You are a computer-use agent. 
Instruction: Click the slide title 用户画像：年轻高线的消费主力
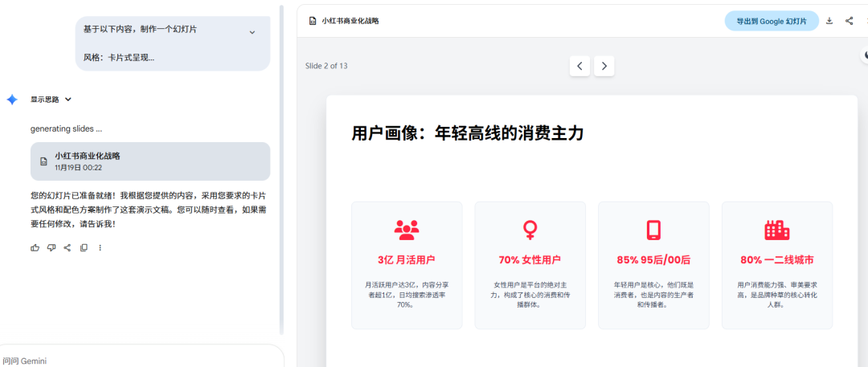467,133
